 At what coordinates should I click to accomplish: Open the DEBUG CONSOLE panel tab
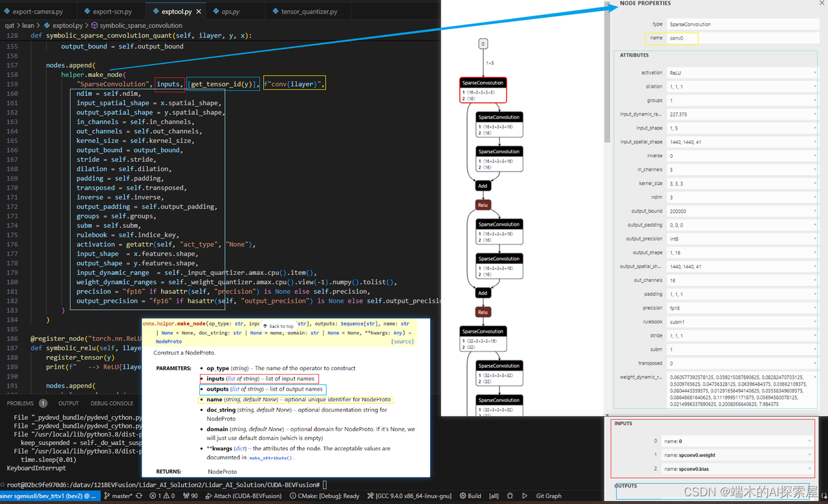tap(112, 403)
